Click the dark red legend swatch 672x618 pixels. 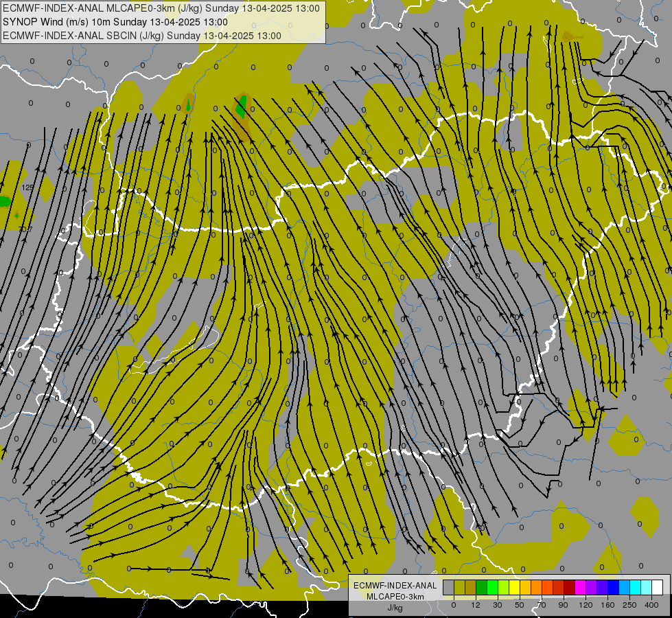click(570, 588)
